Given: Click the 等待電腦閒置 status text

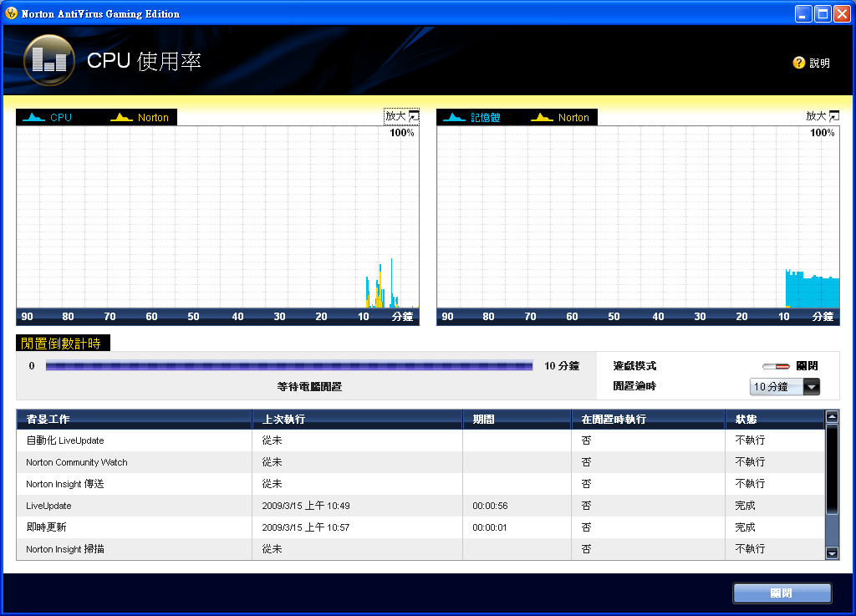Looking at the screenshot, I should 309,386.
